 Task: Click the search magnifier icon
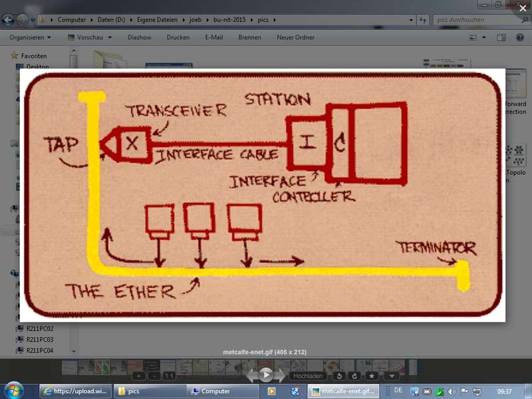click(525, 20)
